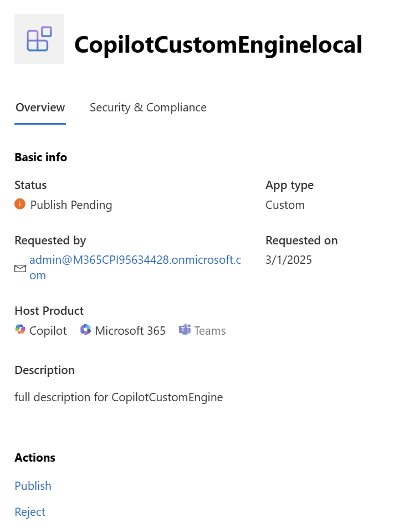Click the Host Product label
The image size is (394, 532).
coord(49,311)
